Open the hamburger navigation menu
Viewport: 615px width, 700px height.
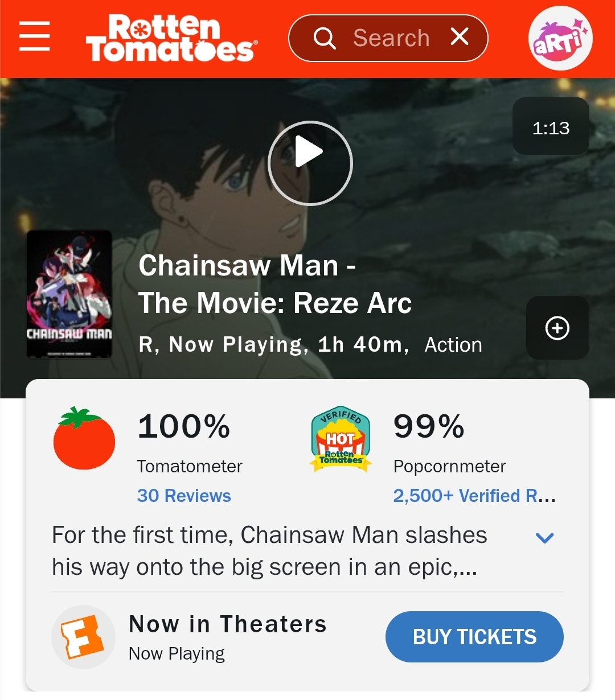click(x=35, y=37)
